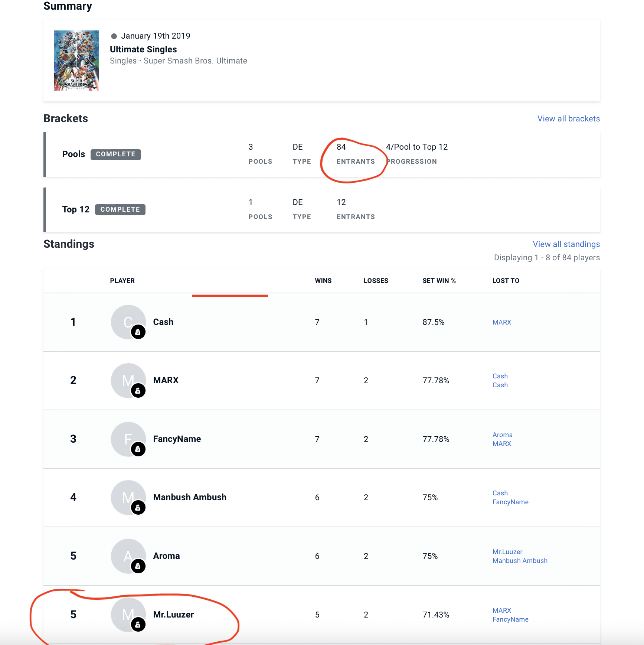Click the 84 entrants value

[x=341, y=147]
